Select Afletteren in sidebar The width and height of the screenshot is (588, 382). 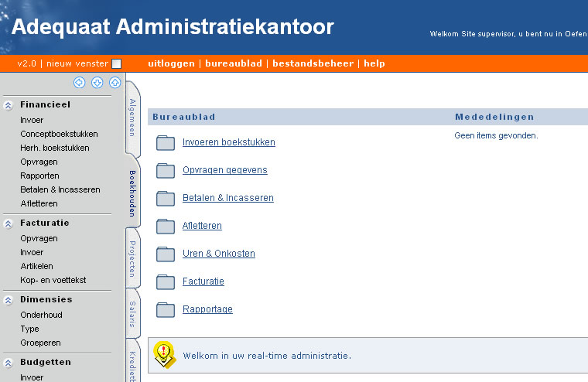pos(39,203)
